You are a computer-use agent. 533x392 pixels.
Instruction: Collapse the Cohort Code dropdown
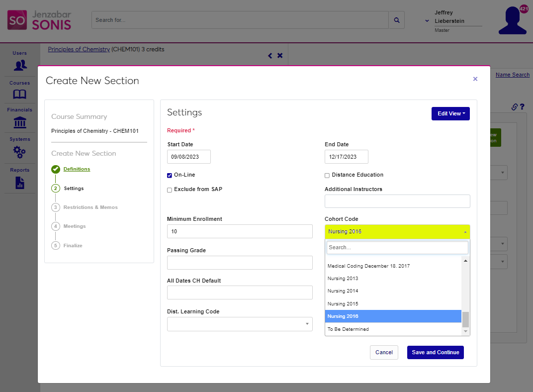point(397,232)
